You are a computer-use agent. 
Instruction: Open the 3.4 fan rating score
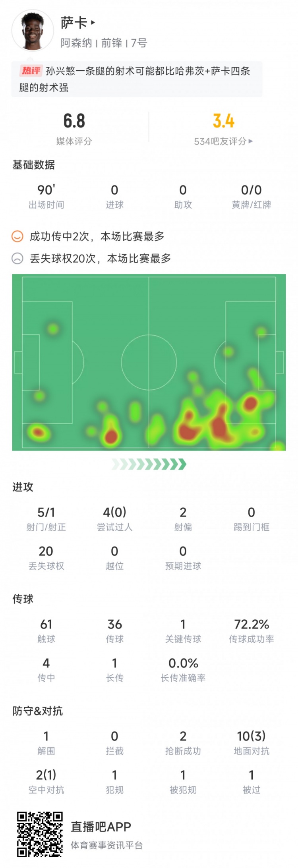(223, 121)
